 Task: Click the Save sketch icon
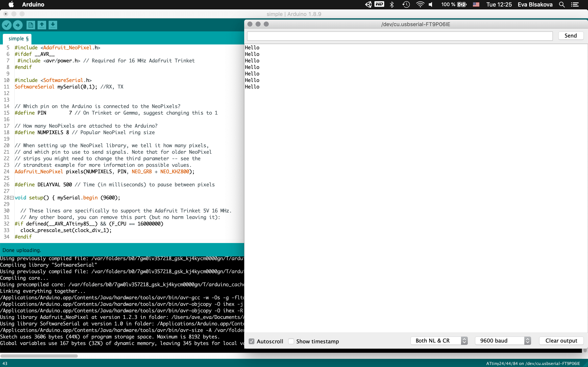click(53, 25)
